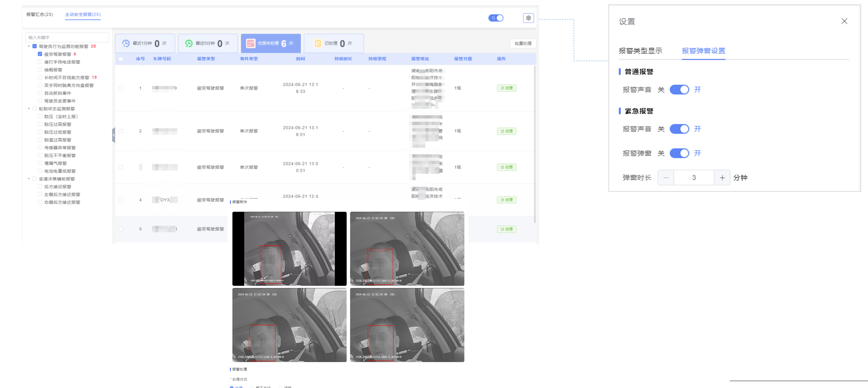This screenshot has width=868, height=388.
Task: Increase 弹窗时长 with the plus icon
Action: point(722,178)
